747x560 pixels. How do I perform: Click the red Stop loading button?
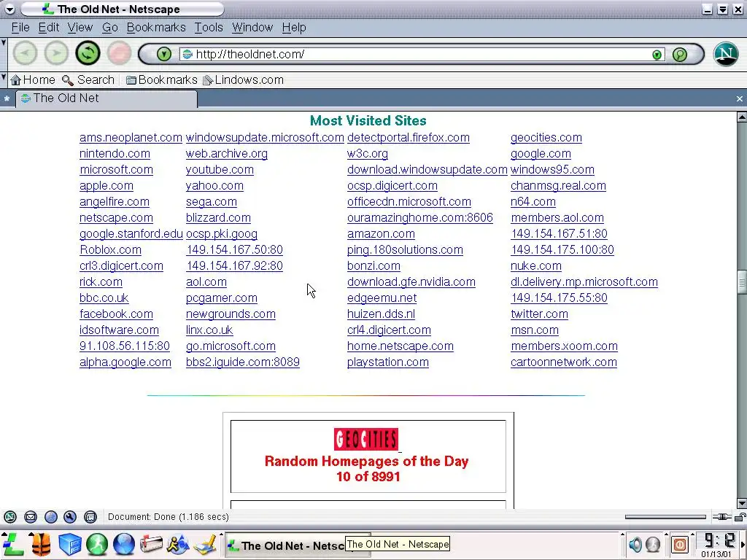pyautogui.click(x=119, y=52)
